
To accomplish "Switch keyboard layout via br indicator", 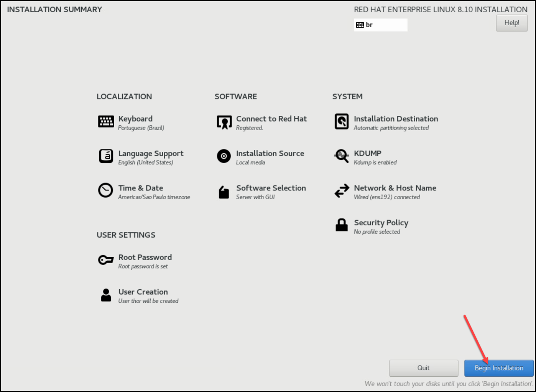I will [x=380, y=25].
